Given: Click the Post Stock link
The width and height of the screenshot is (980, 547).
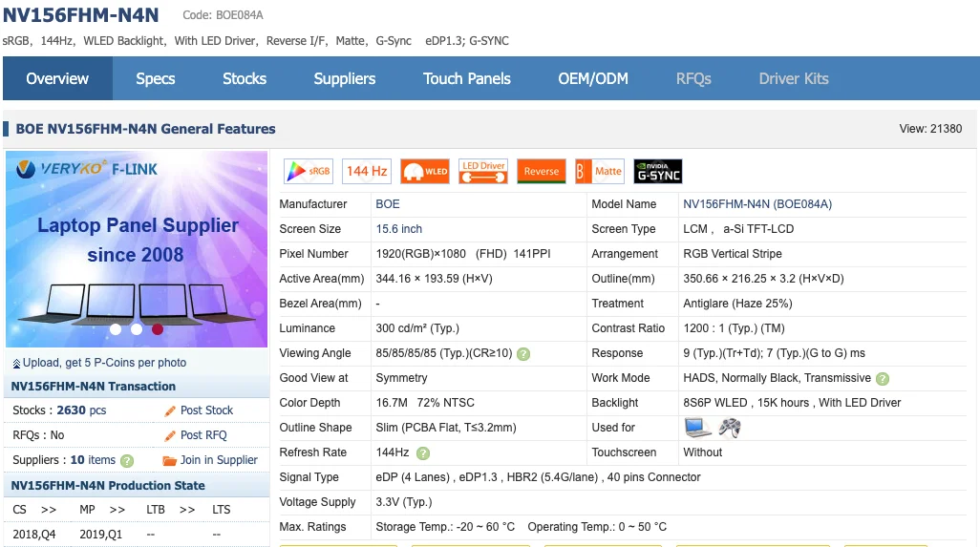Looking at the screenshot, I should pos(207,410).
